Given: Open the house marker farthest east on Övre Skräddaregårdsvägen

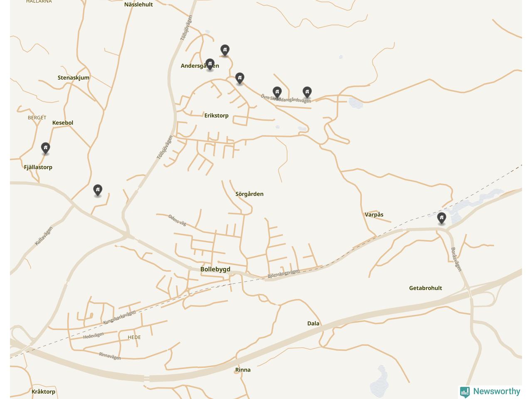Looking at the screenshot, I should pyautogui.click(x=307, y=92).
